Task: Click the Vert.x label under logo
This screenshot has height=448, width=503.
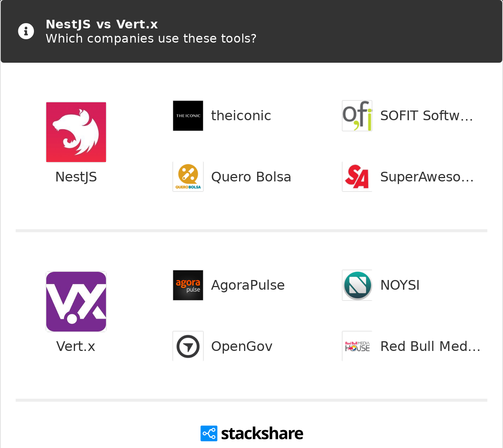Action: click(x=76, y=346)
